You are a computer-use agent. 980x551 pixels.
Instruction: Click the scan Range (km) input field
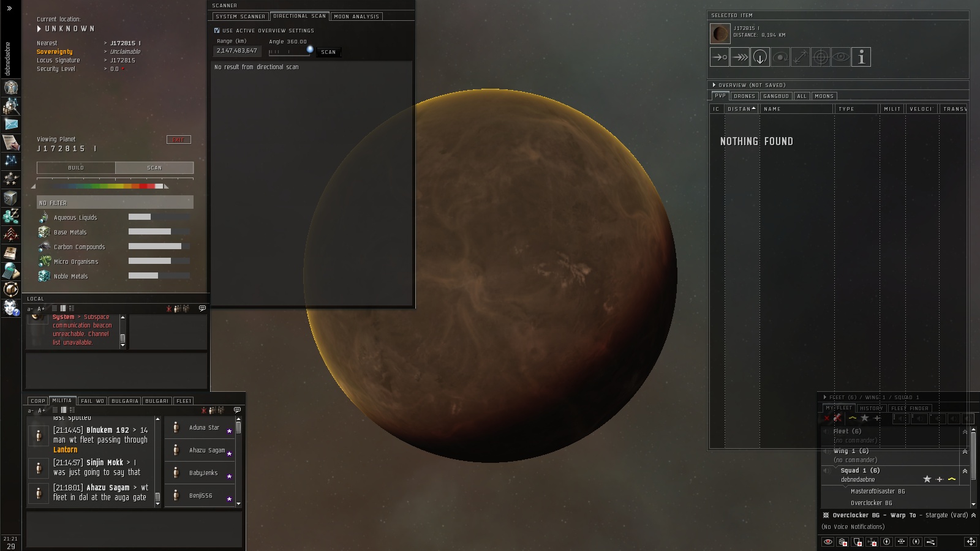coord(237,51)
